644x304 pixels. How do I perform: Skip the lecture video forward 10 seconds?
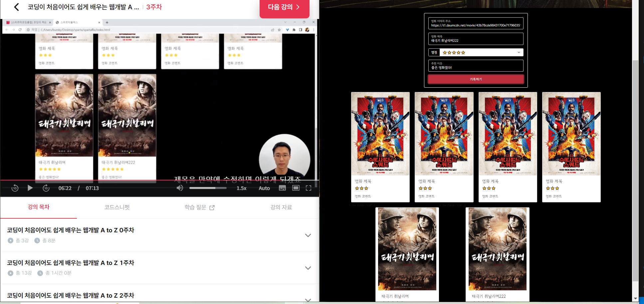tap(46, 188)
